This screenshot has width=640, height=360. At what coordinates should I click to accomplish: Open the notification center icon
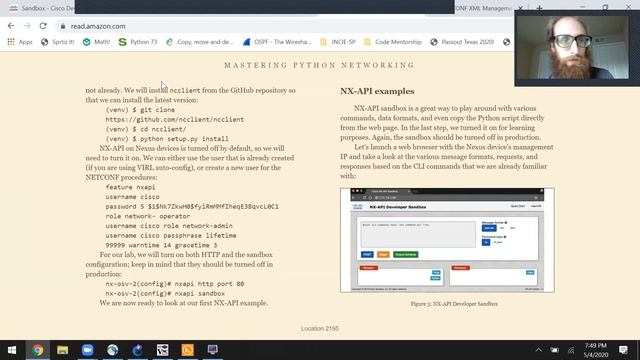coord(623,350)
